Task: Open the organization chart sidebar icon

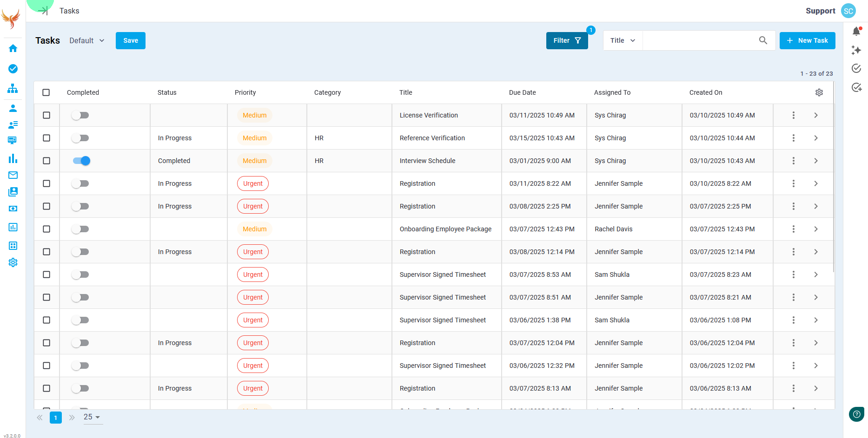Action: [x=13, y=88]
